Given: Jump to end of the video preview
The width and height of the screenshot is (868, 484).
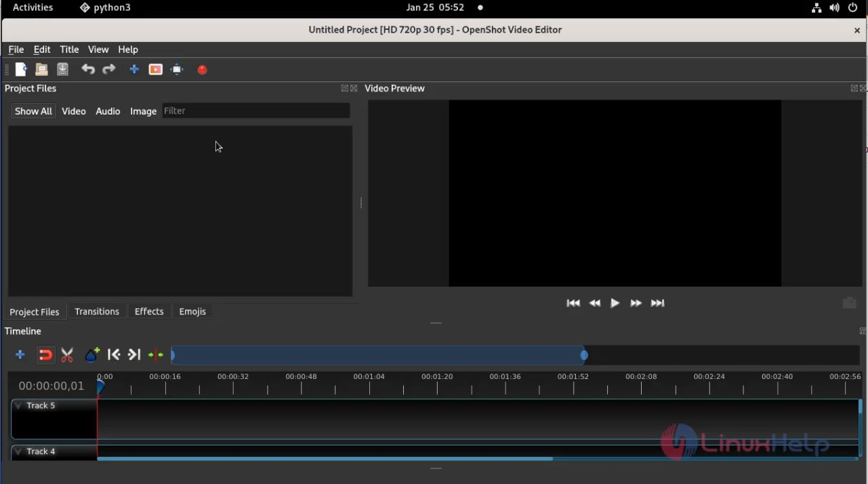Looking at the screenshot, I should coord(657,303).
